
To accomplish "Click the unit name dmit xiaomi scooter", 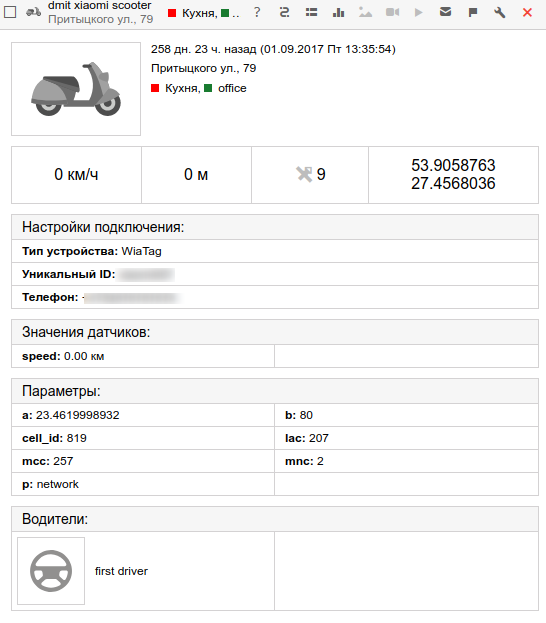I will click(99, 6).
